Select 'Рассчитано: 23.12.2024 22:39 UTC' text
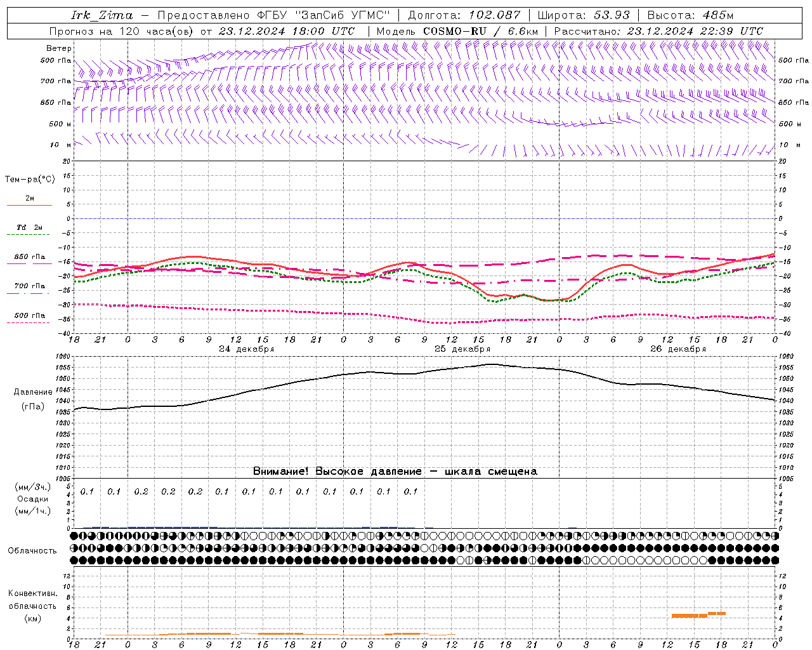 coord(658,31)
